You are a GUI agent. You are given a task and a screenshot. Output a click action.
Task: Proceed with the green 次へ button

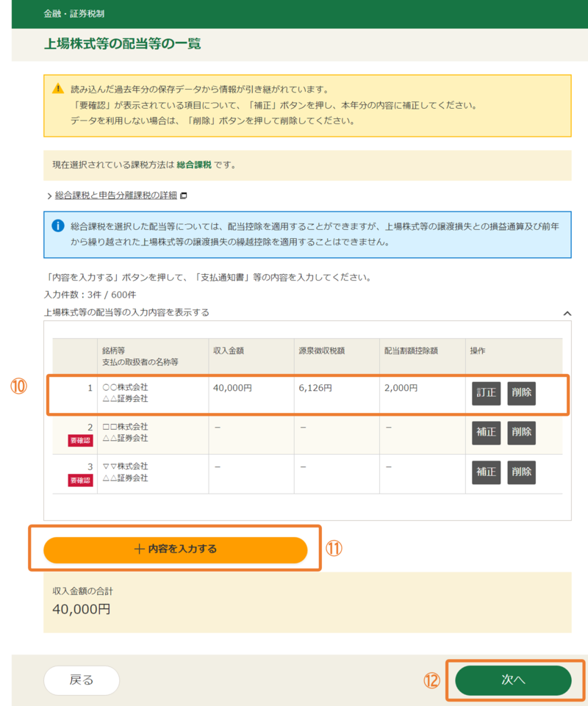click(x=513, y=680)
